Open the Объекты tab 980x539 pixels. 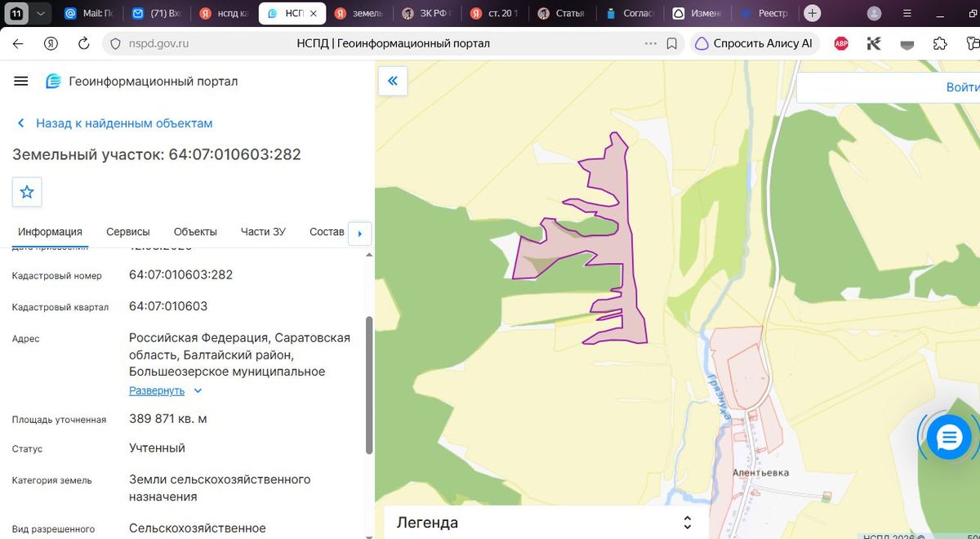pos(195,232)
